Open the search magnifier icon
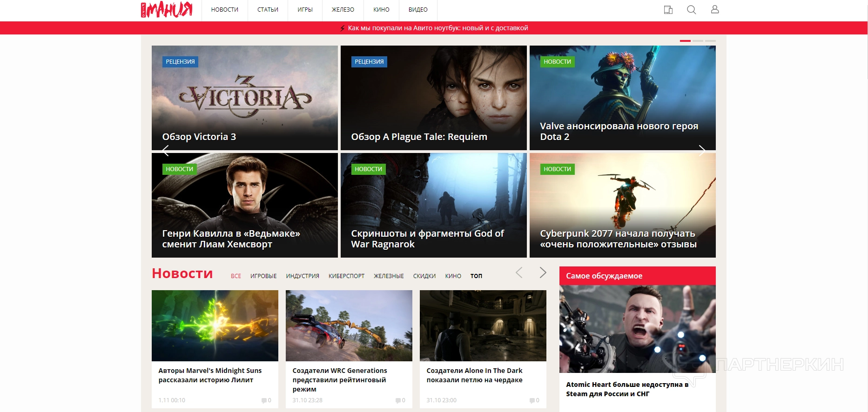868x412 pixels. pyautogui.click(x=691, y=10)
